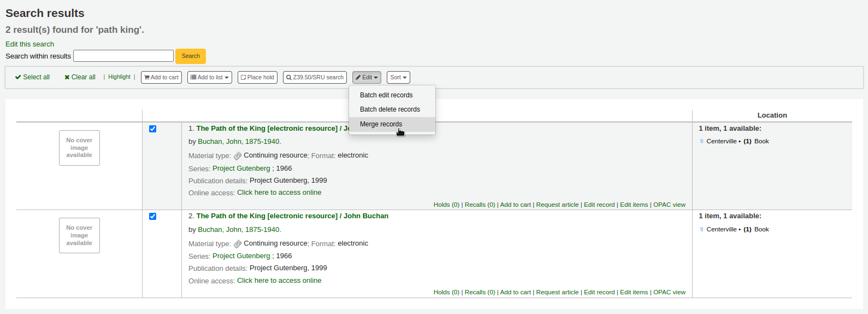This screenshot has width=868, height=314.
Task: Click Centerville item icon in first result
Action: tap(701, 141)
